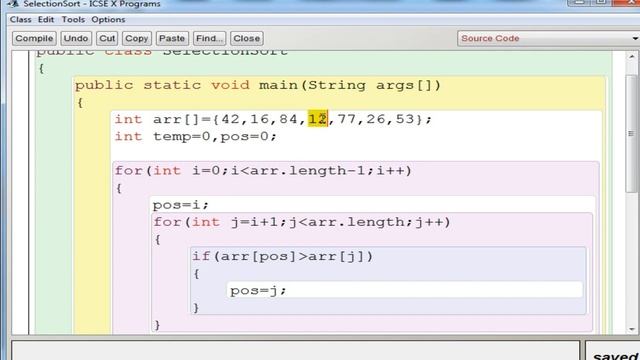Image resolution: width=640 pixels, height=360 pixels.
Task: Click the compiler message area at bottom
Action: 296,351
